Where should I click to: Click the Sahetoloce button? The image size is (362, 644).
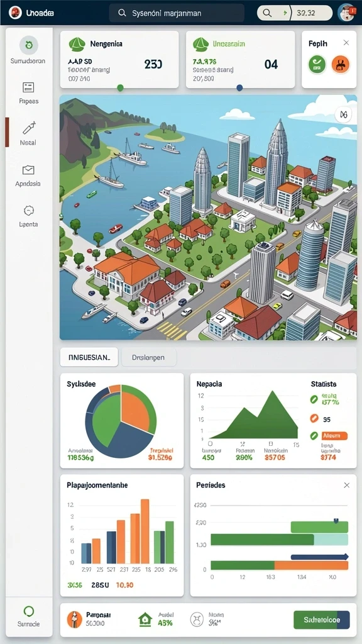coord(322,619)
